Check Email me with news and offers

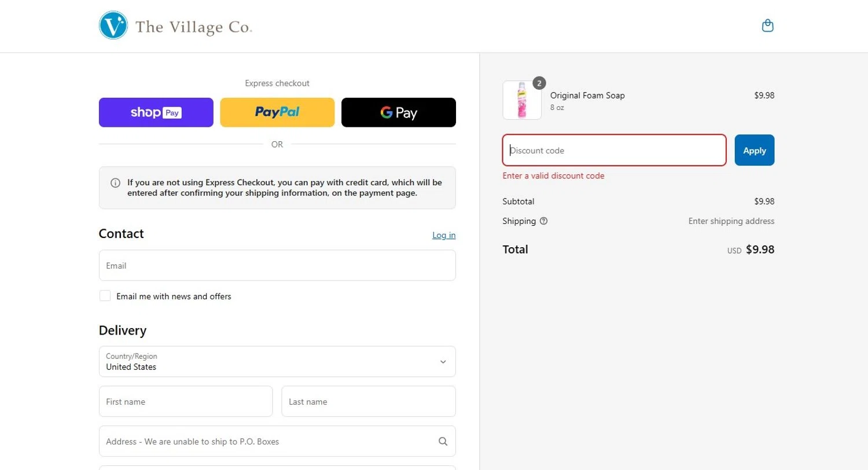pyautogui.click(x=105, y=296)
